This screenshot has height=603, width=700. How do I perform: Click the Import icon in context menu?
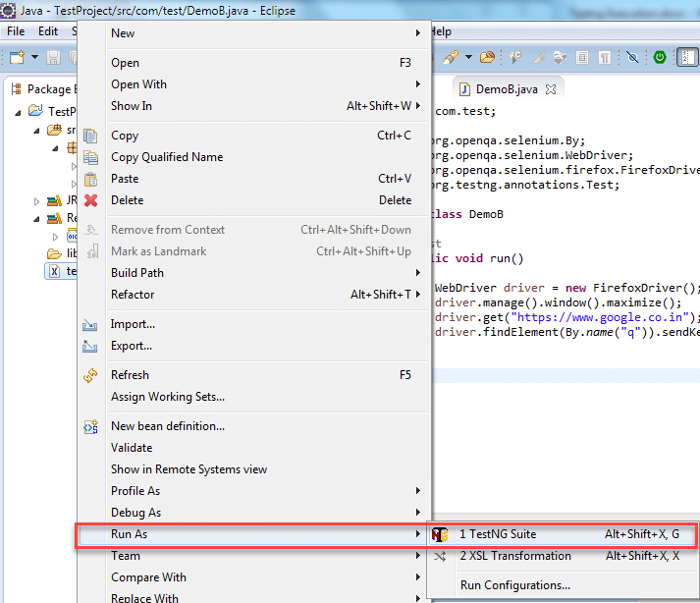coord(91,324)
